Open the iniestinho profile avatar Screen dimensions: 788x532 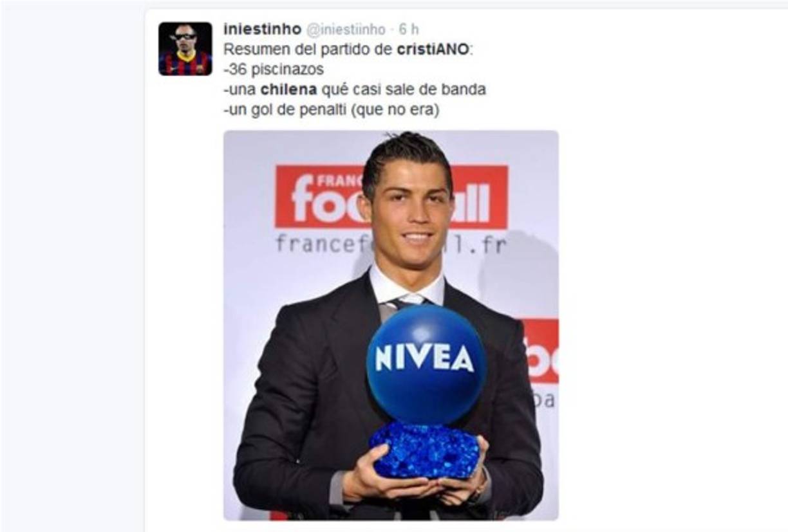pos(185,49)
